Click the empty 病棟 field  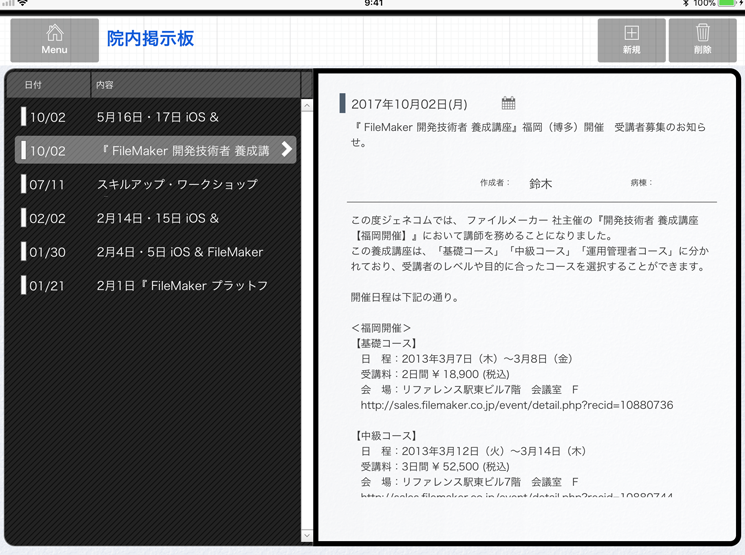690,184
